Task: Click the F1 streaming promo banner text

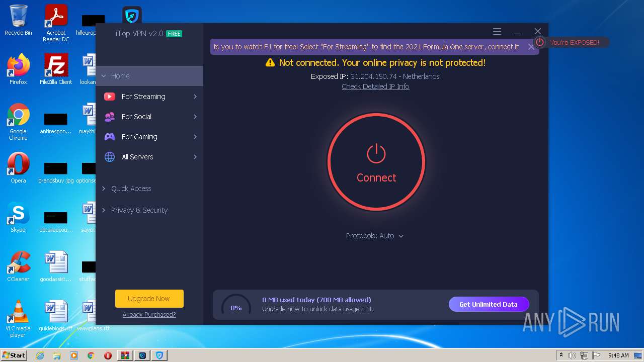Action: tap(366, 47)
